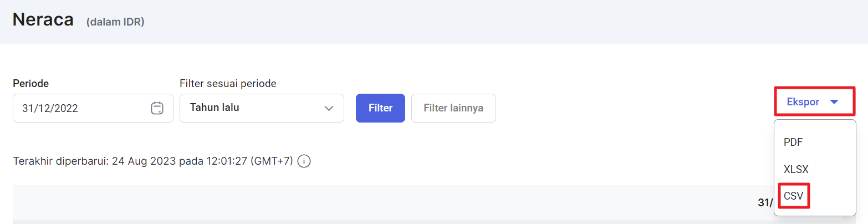Choose PDF from the export menu

click(793, 142)
